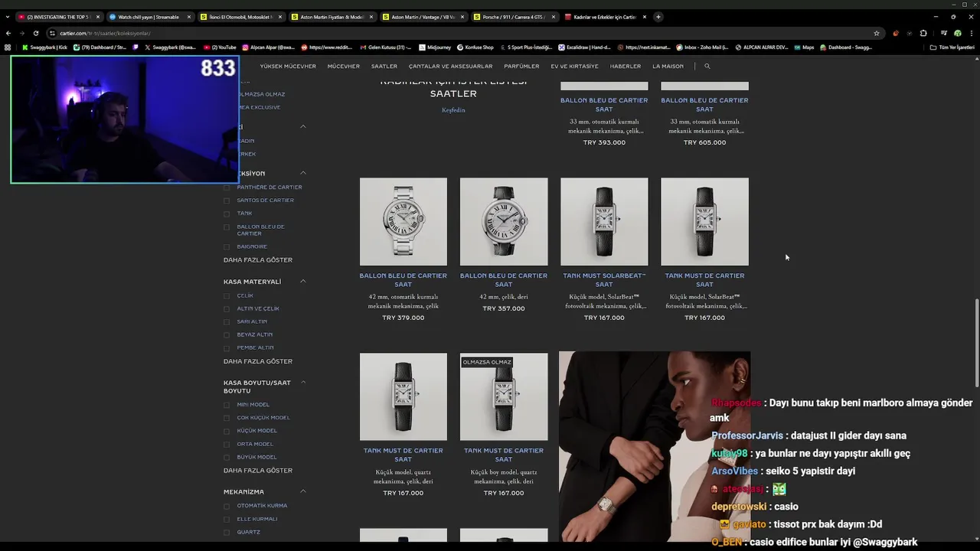Open Tank Must SolarBeat product link
The image size is (980, 551).
click(604, 280)
